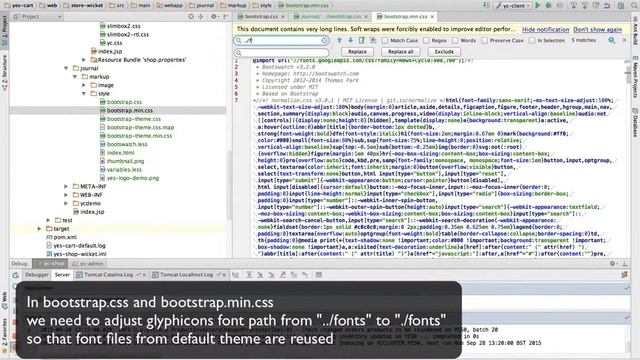Click the Replace all button
Image resolution: width=640 pixels, height=360 pixels.
click(400, 52)
